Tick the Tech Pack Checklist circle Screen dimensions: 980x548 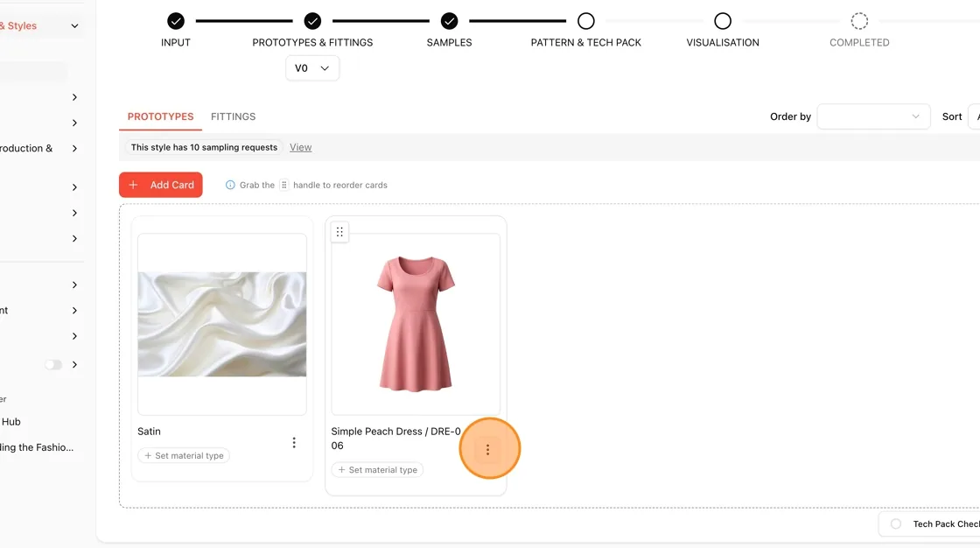[896, 524]
